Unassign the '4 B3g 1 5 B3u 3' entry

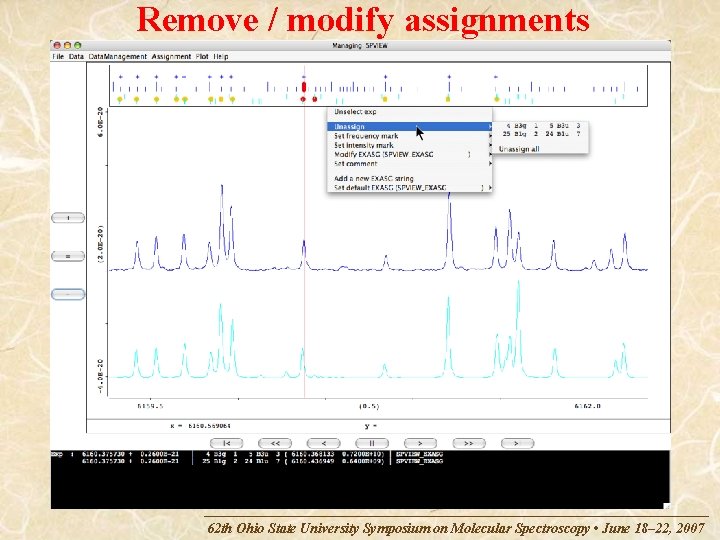click(543, 125)
